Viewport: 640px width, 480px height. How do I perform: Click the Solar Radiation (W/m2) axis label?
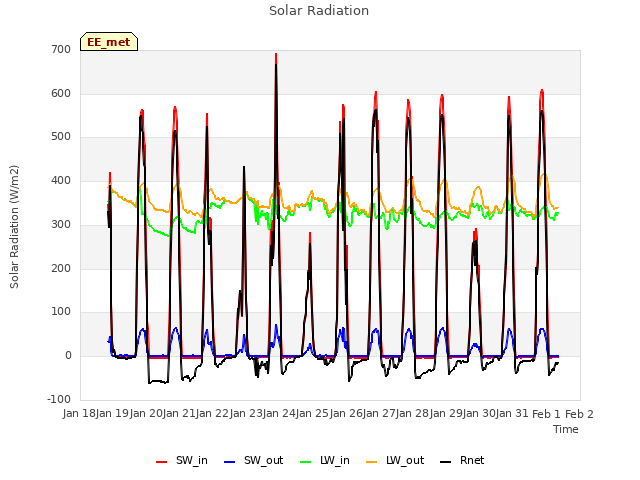14,227
